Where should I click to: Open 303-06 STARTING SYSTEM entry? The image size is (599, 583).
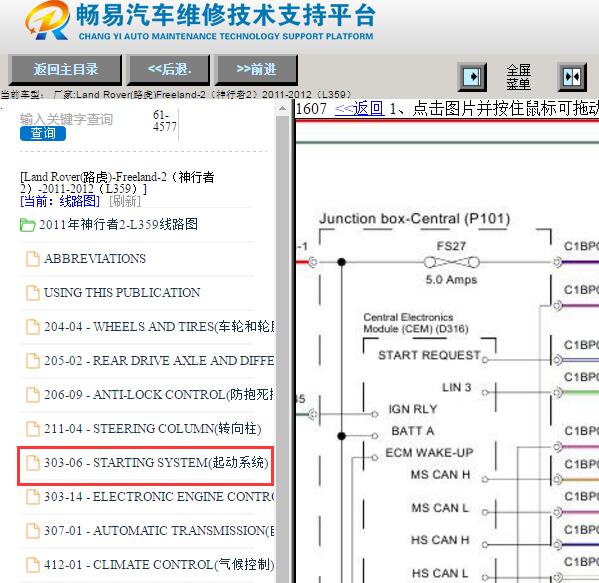[x=156, y=463]
